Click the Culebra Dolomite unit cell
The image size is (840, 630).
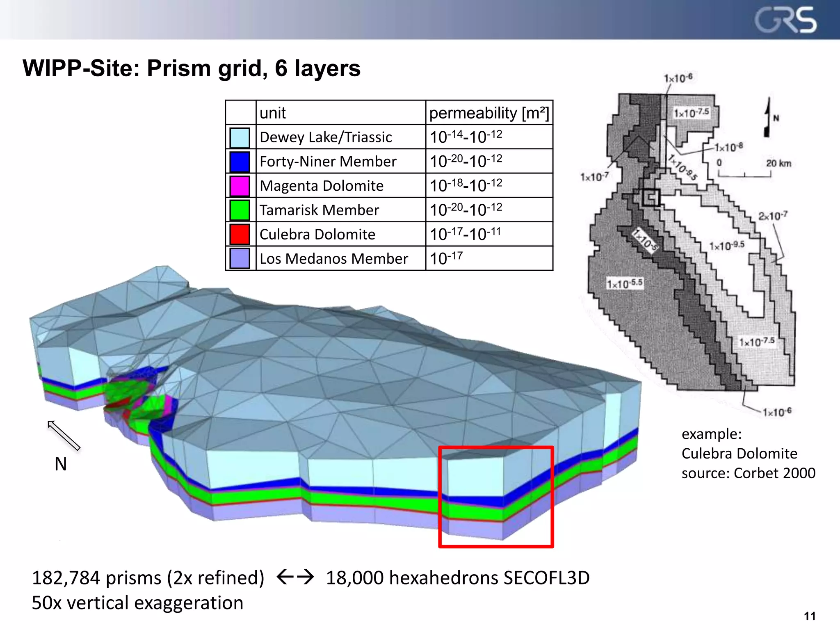317,234
